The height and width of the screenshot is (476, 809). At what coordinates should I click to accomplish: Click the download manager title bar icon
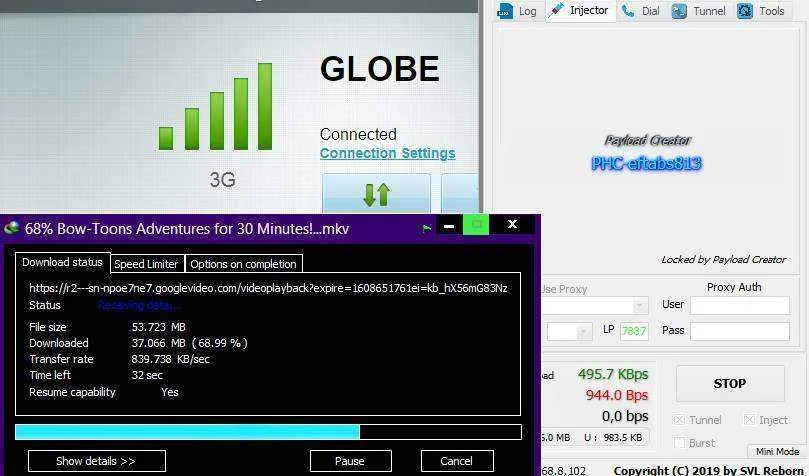[11, 228]
